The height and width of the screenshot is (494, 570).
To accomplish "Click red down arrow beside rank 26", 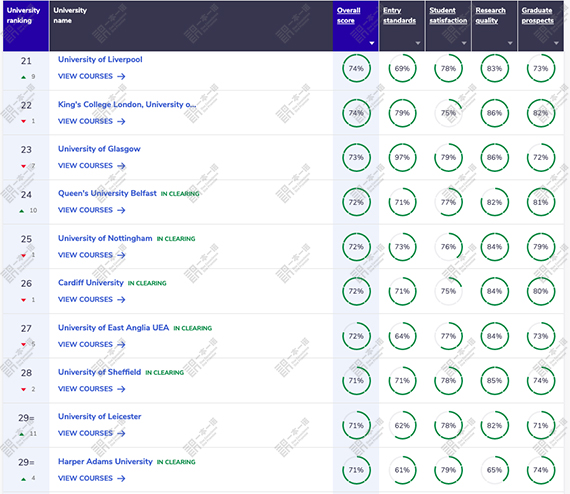I will (23, 300).
